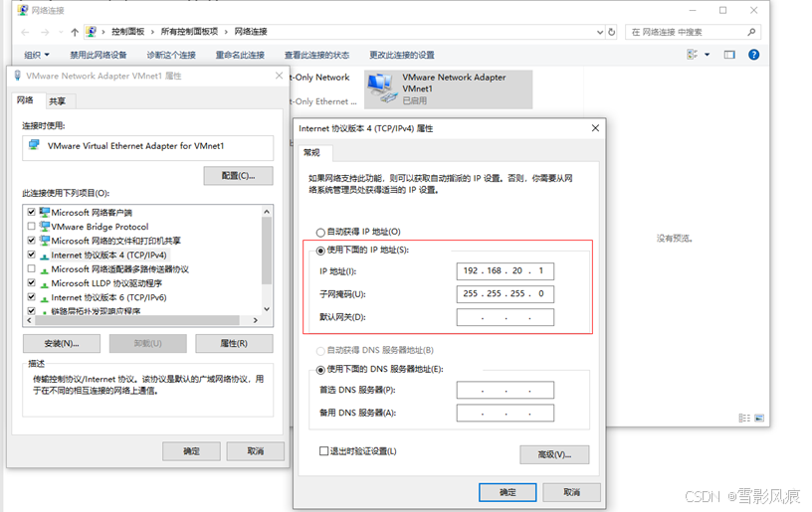Click 确定 in VMnet1 properties dialog
Image resolution: width=812 pixels, height=512 pixels.
click(x=191, y=451)
